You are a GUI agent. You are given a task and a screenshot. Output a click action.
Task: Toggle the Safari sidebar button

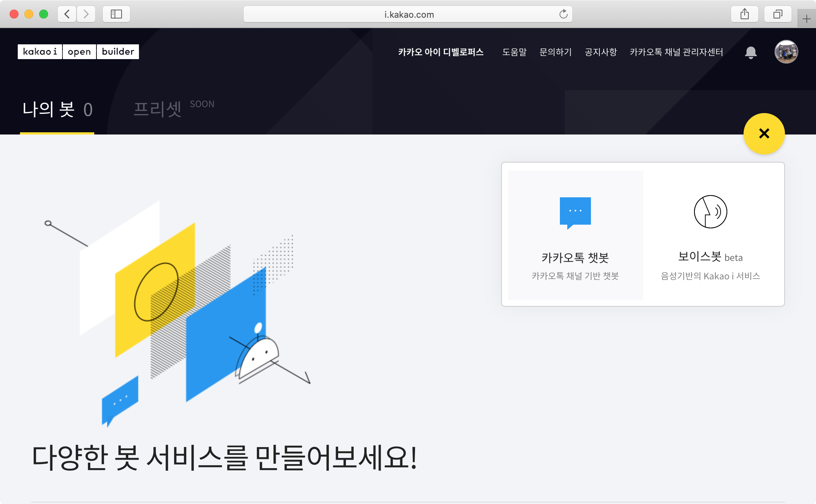[116, 14]
